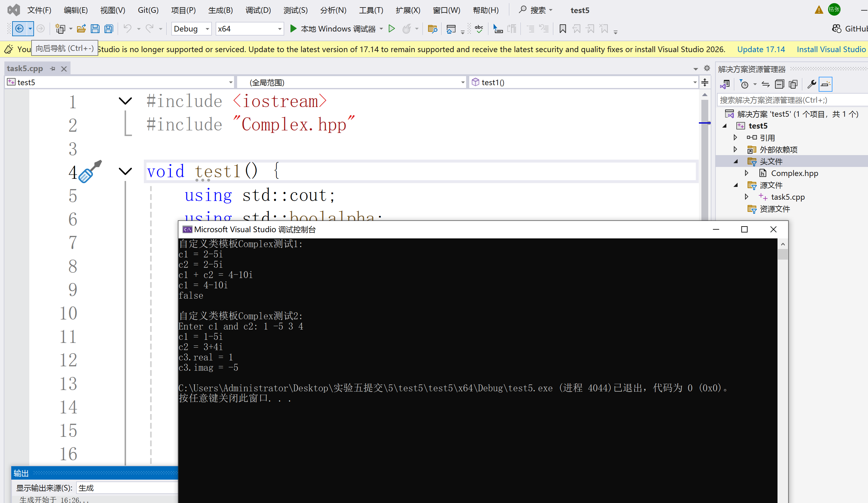Click the Save All toolbar icon
The height and width of the screenshot is (503, 868).
[109, 29]
